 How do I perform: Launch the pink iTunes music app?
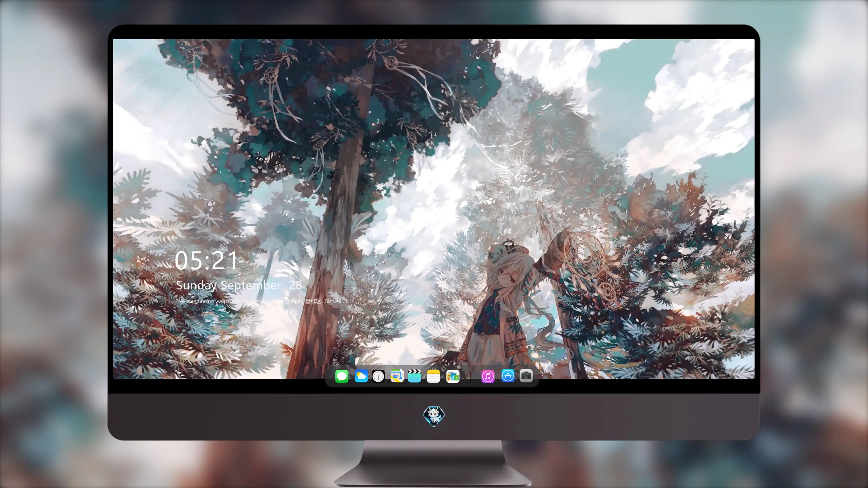click(x=488, y=376)
